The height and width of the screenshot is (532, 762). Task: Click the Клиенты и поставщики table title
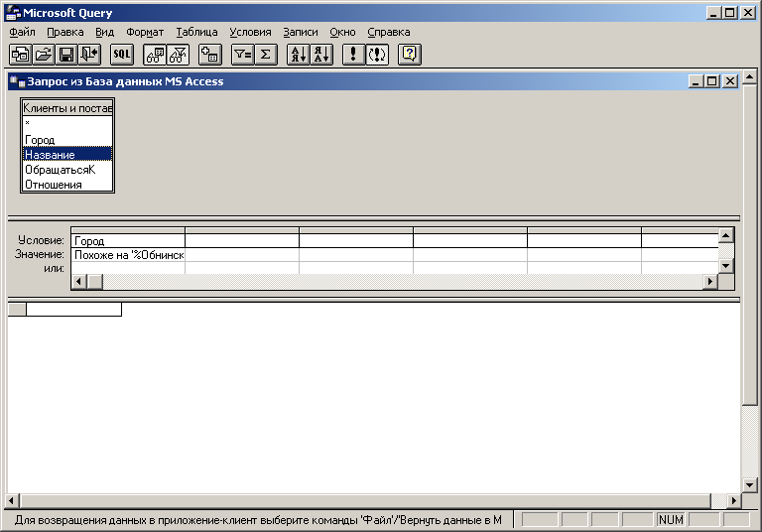[67, 108]
